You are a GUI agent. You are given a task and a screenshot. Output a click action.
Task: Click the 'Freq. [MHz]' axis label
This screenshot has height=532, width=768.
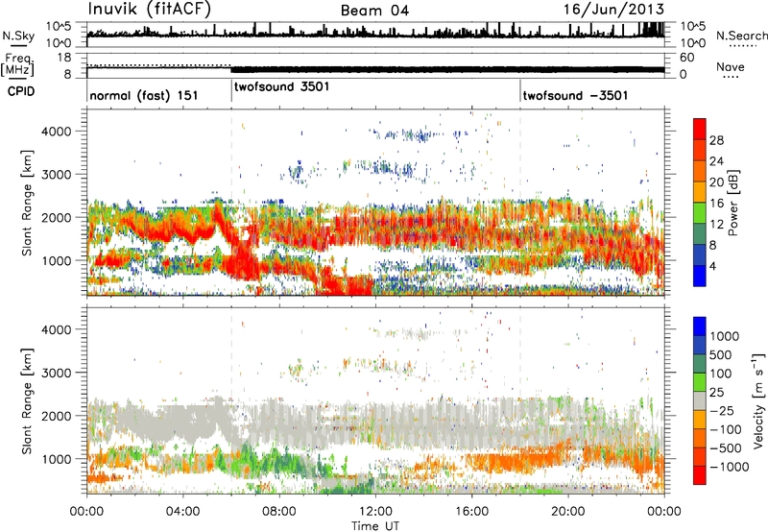18,64
